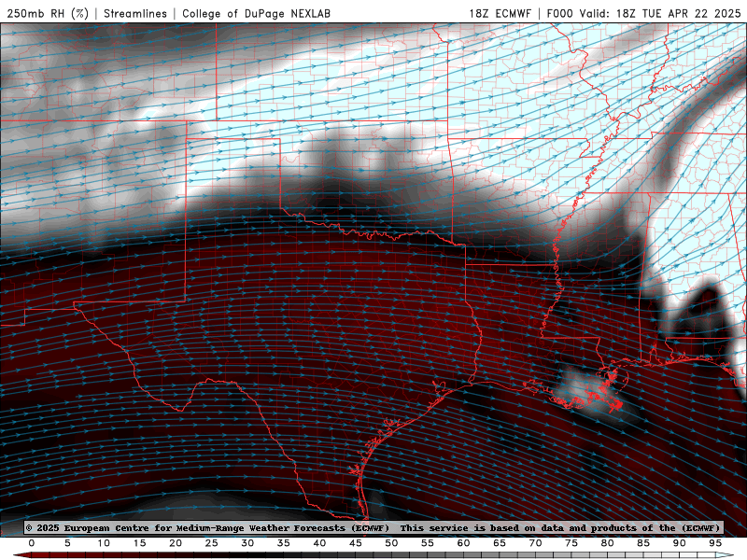747x560 pixels.
Task: Click 'College of DuPage NEXLAB' header text
Action: (256, 13)
